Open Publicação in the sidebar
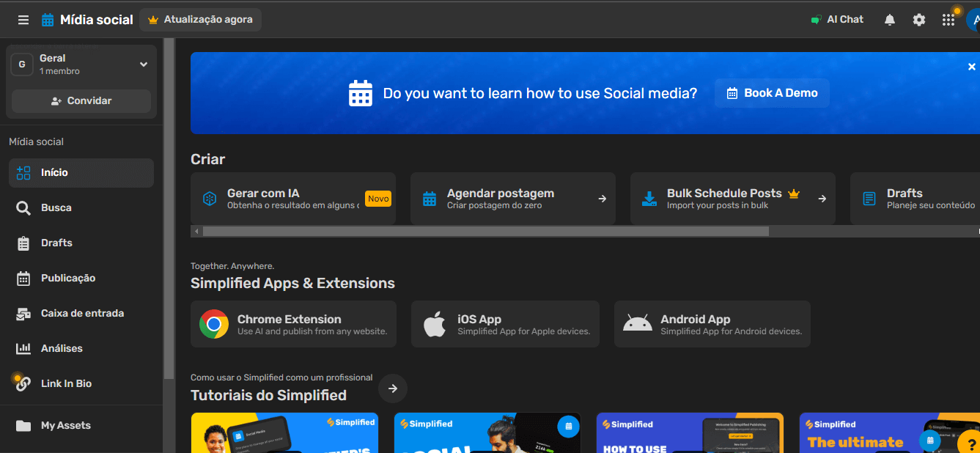980x453 pixels. tap(81, 279)
